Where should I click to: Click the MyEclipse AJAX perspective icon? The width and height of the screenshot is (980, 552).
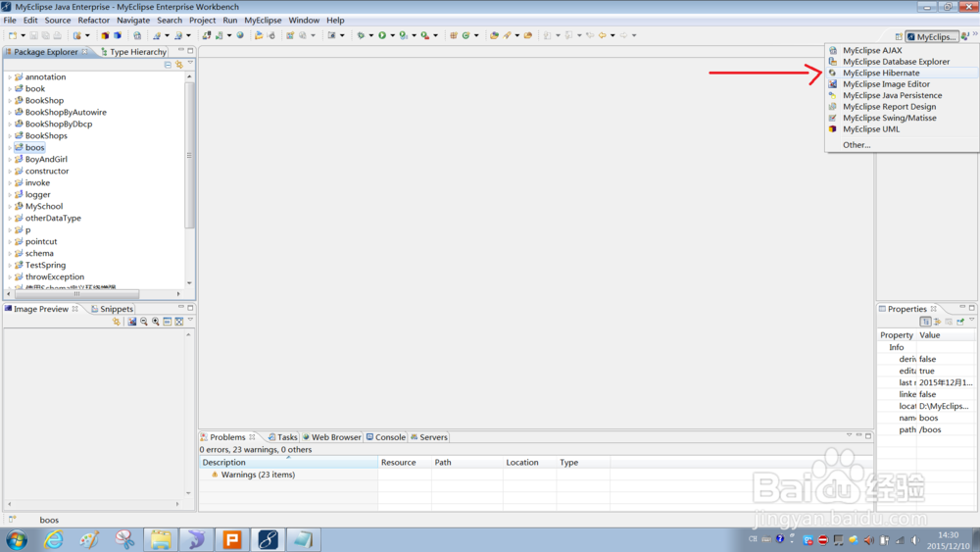click(x=832, y=50)
